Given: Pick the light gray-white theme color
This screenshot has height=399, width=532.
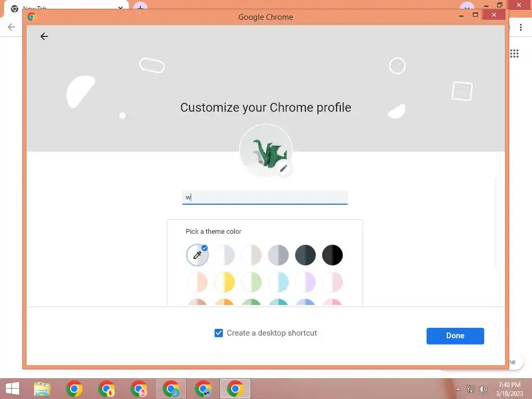Looking at the screenshot, I should click(x=224, y=255).
